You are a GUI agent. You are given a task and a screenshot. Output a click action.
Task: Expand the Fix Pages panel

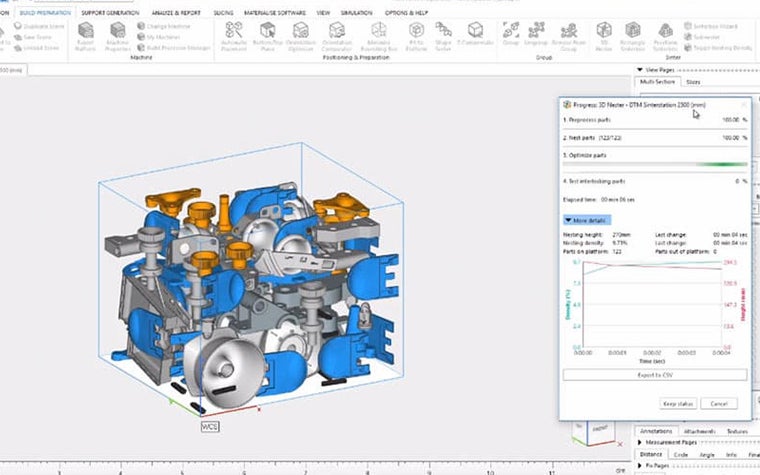(640, 466)
